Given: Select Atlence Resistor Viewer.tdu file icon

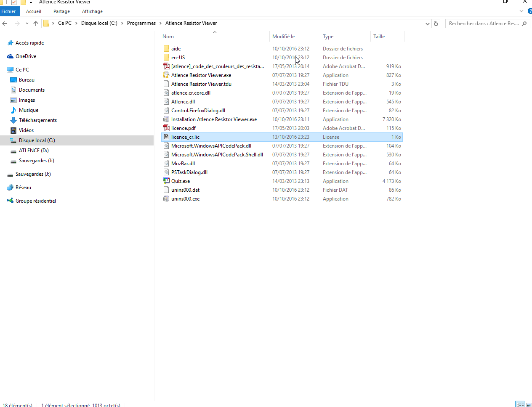Looking at the screenshot, I should 166,84.
